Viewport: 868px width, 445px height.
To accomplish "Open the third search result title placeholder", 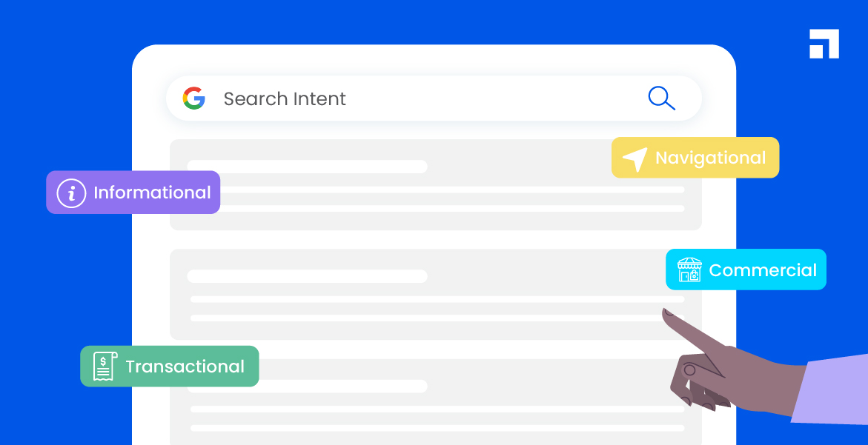I will [x=307, y=387].
